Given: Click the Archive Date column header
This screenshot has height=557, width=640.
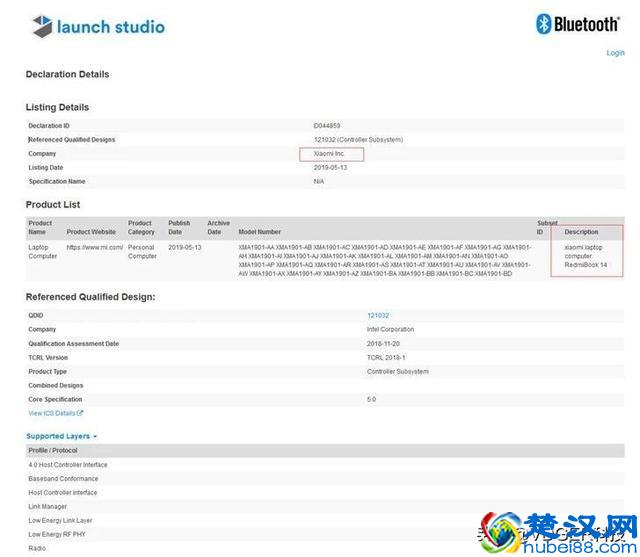Looking at the screenshot, I should pyautogui.click(x=218, y=227).
